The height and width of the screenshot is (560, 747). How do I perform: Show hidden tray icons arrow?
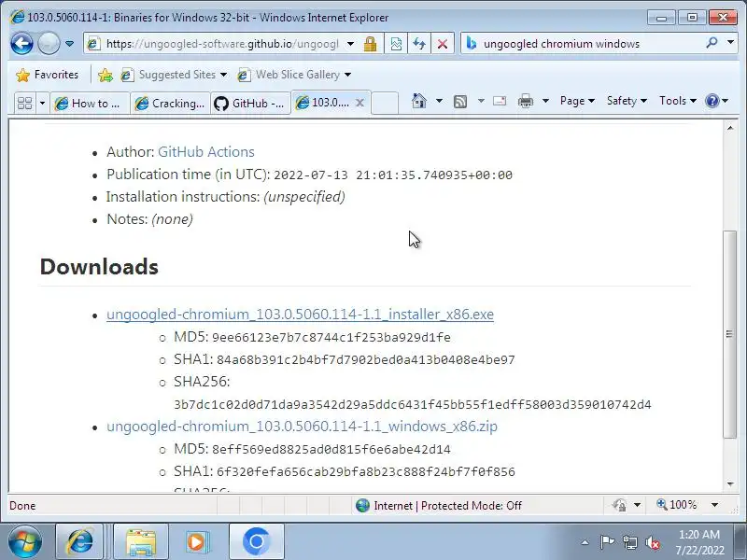point(585,542)
